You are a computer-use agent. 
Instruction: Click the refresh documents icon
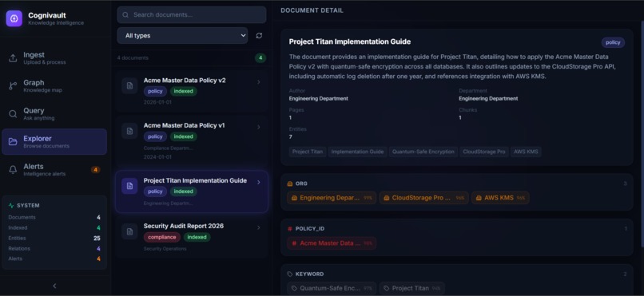coord(259,36)
